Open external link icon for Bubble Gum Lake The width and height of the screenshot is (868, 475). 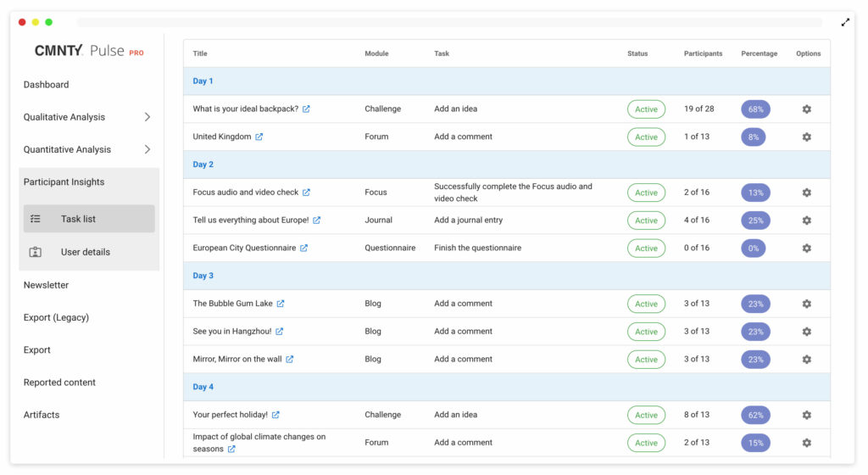pos(281,304)
